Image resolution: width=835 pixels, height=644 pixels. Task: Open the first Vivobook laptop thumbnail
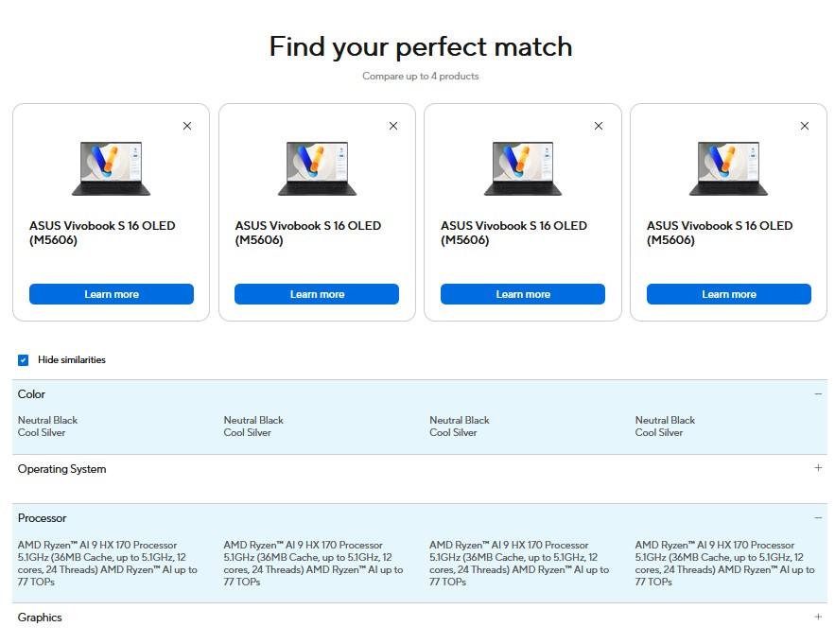coord(112,168)
